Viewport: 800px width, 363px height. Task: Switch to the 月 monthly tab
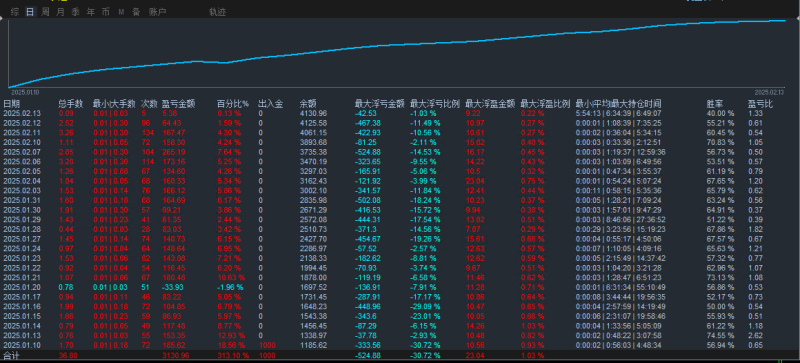[x=60, y=12]
